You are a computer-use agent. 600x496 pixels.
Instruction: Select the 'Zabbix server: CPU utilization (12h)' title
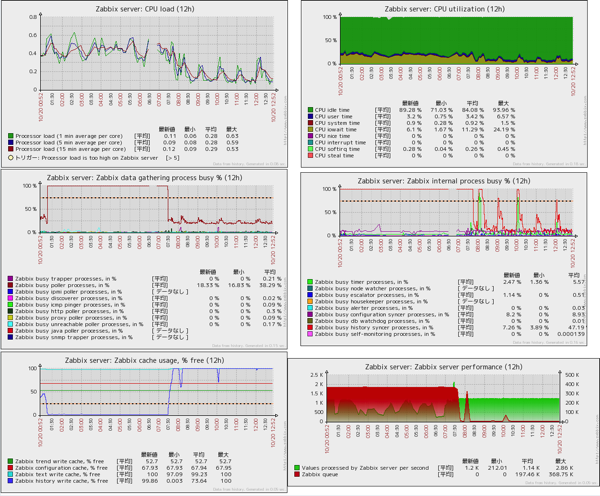445,9
